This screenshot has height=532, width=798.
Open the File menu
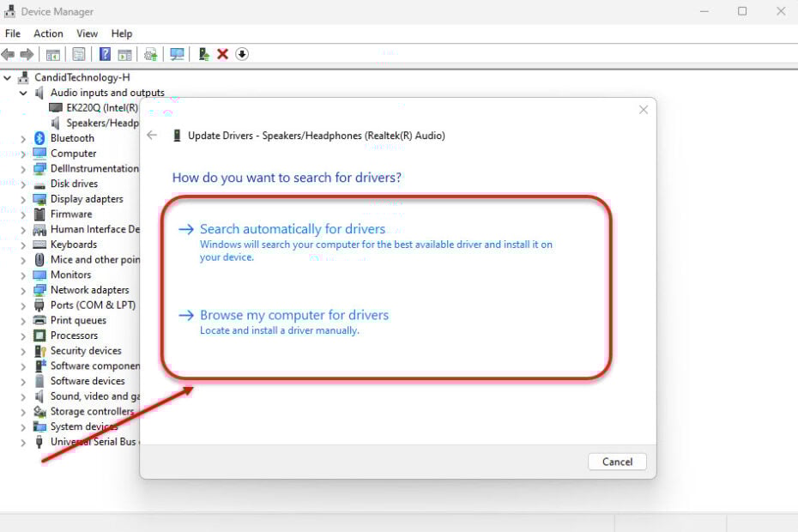(12, 33)
